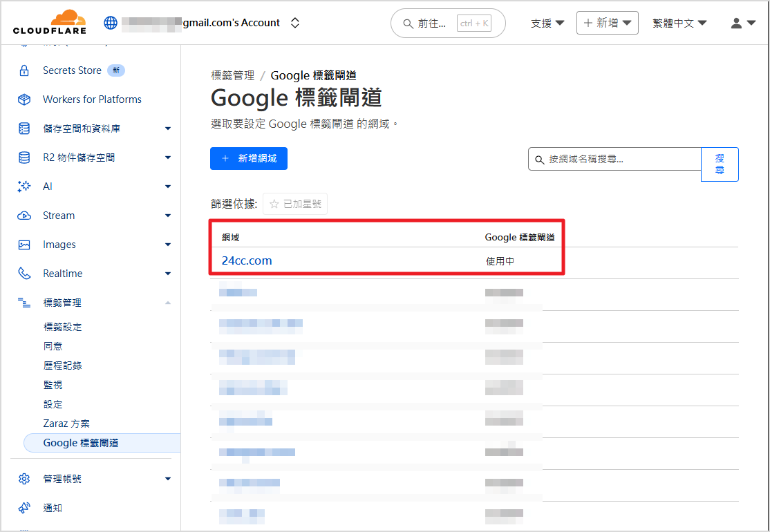Click the Stream cloud icon
The height and width of the screenshot is (532, 770).
[x=24, y=216]
